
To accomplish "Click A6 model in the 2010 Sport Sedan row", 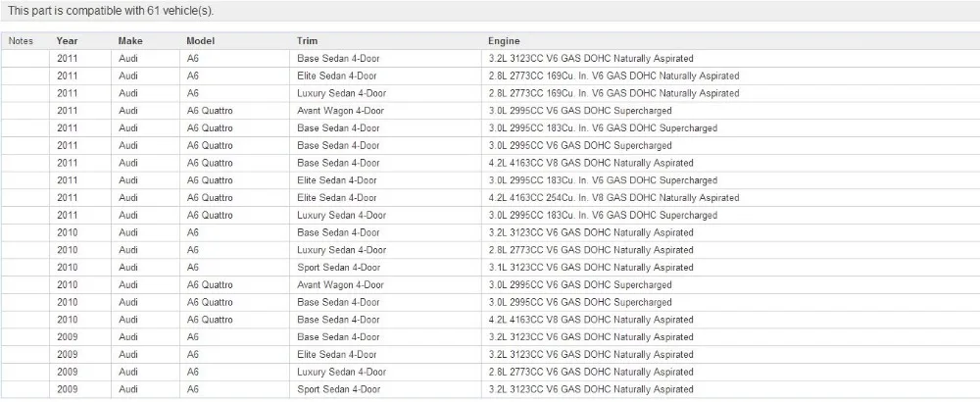I will [192, 268].
